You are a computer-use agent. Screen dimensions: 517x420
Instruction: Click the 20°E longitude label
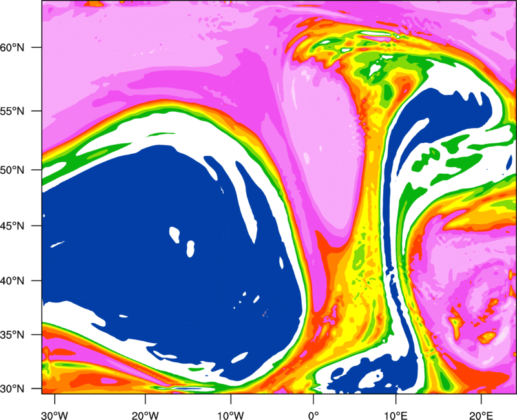tap(481, 415)
